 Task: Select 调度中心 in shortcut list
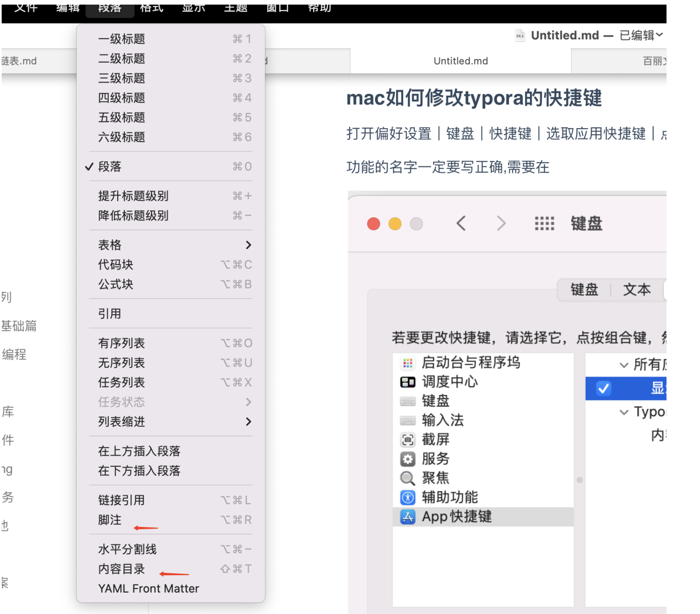click(483, 382)
